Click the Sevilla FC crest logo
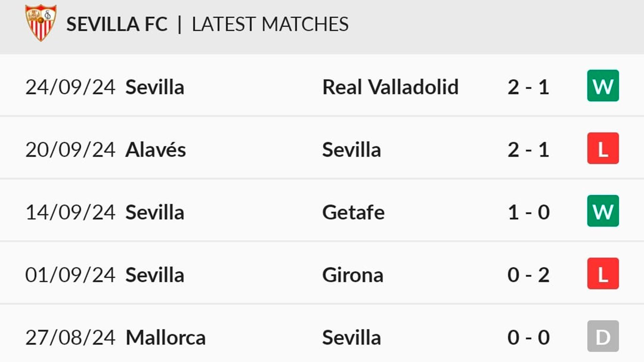This screenshot has height=362, width=644. coord(41,23)
